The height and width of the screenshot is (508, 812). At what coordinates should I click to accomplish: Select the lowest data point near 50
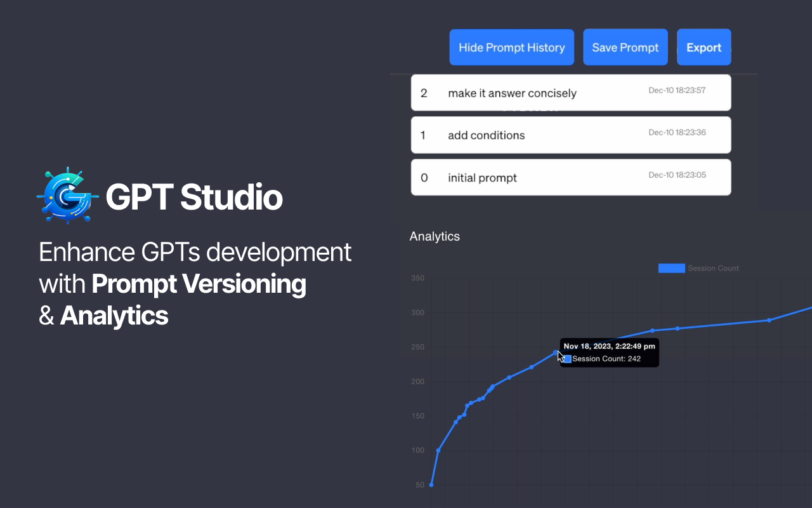pyautogui.click(x=431, y=484)
